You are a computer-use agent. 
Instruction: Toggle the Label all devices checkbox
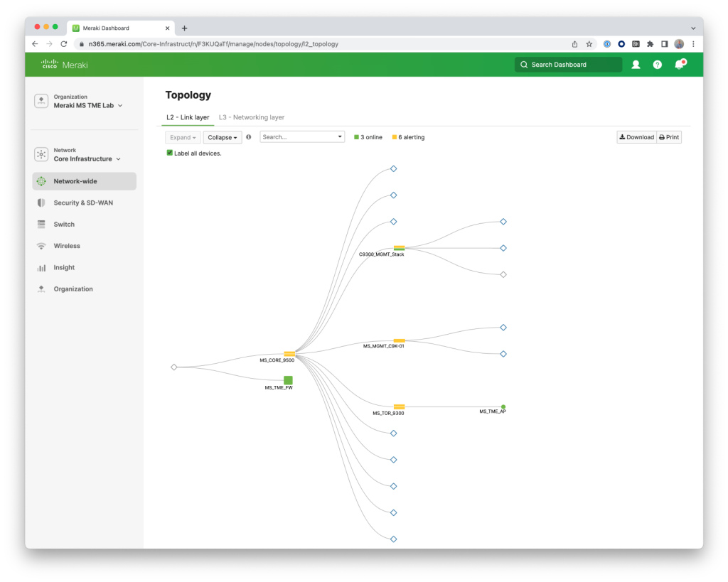pos(169,153)
